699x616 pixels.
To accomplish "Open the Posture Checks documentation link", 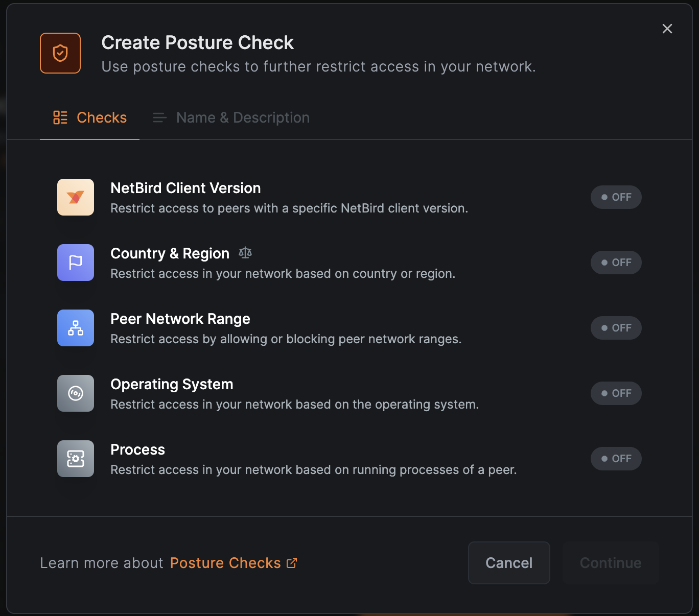I will click(225, 562).
